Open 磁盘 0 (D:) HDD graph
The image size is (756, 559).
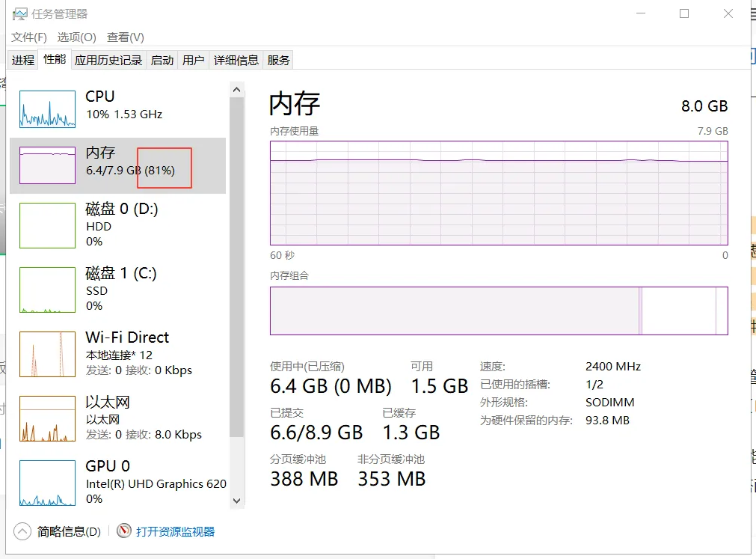click(47, 225)
